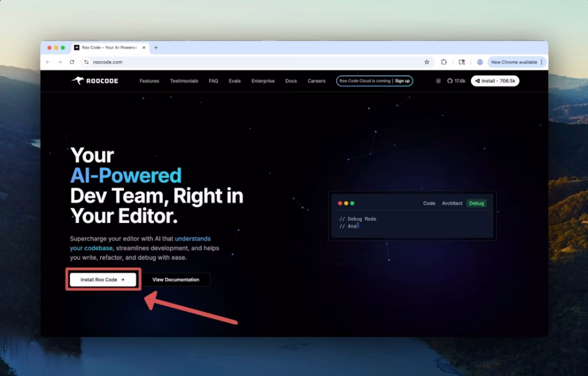Screen dimensions: 588x376
Task: Open the Chrome extensions puzzle icon
Action: [444, 62]
